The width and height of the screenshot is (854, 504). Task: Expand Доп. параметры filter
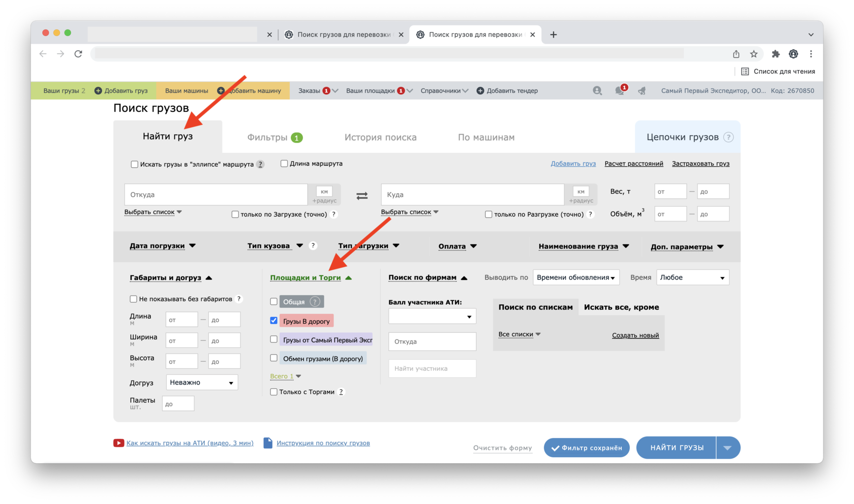click(687, 247)
